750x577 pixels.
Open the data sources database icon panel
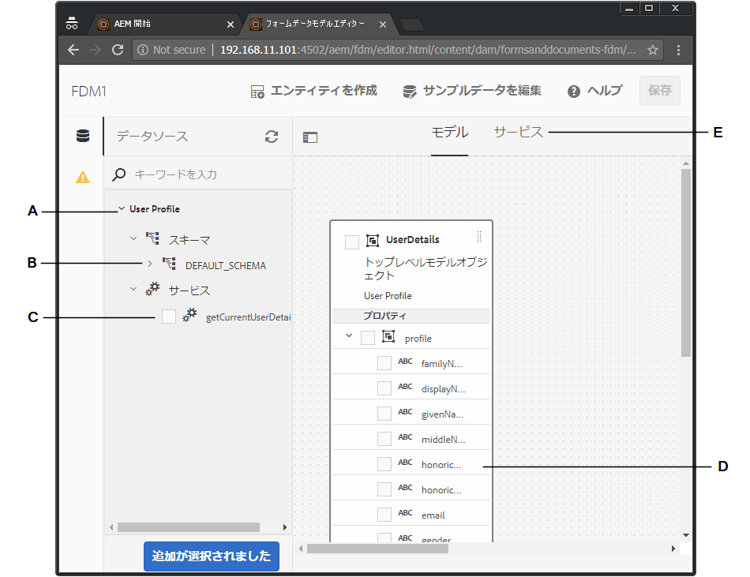coord(83,136)
